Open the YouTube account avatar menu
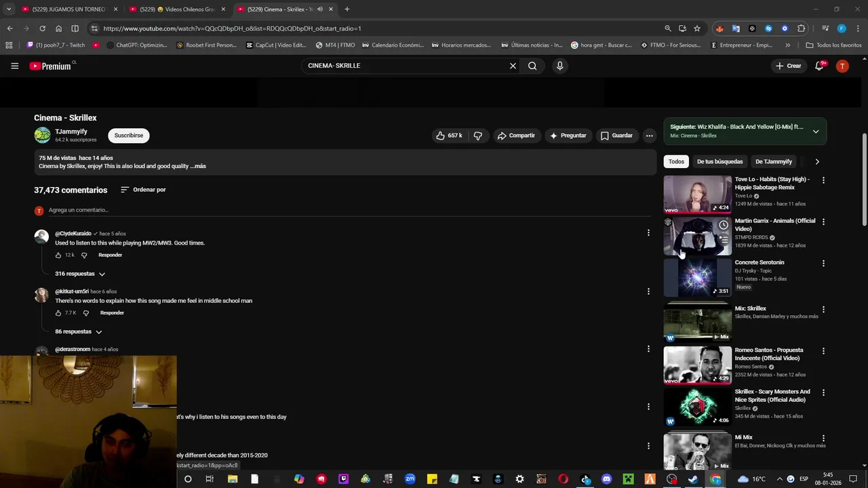This screenshot has height=488, width=868. pos(842,66)
